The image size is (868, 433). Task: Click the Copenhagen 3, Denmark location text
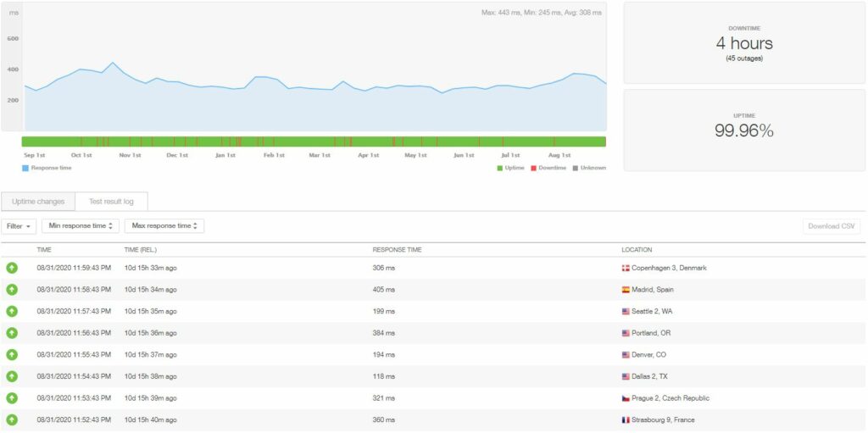669,268
